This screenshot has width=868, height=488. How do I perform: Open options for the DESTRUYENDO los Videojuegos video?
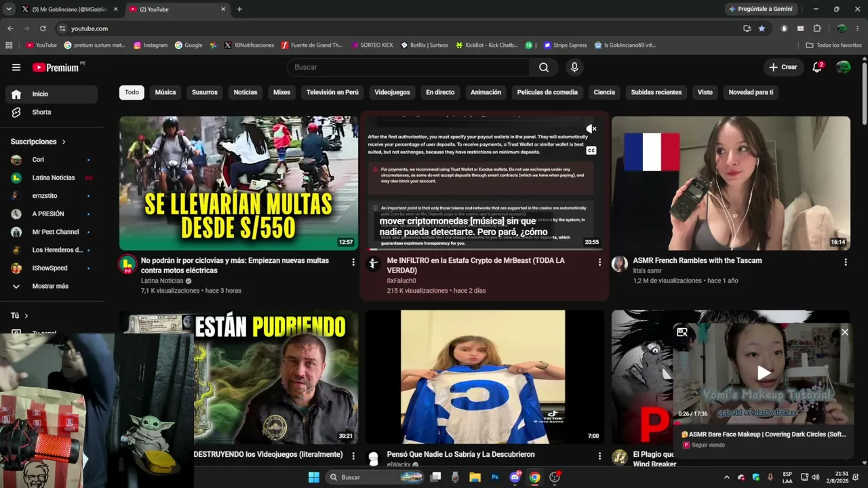tap(353, 455)
